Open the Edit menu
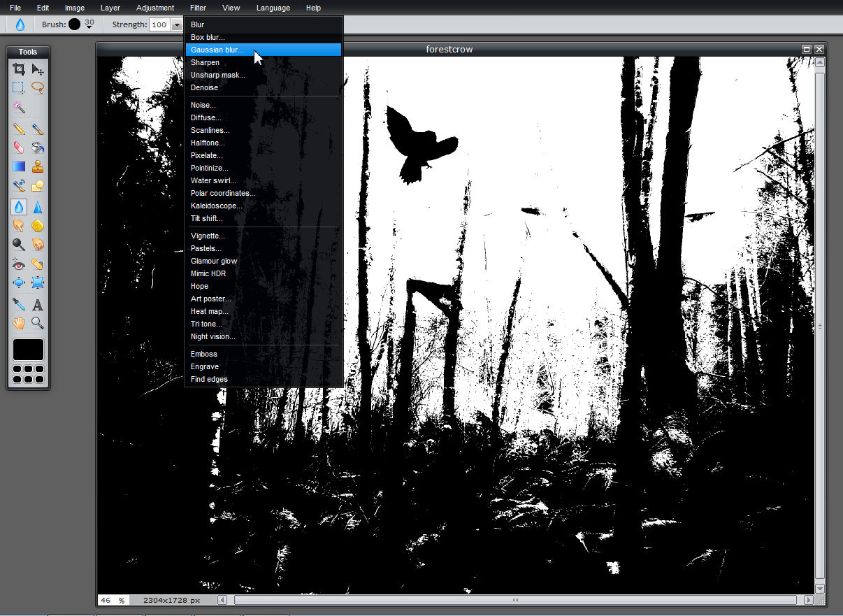Screen dimensions: 843x616 pos(43,8)
